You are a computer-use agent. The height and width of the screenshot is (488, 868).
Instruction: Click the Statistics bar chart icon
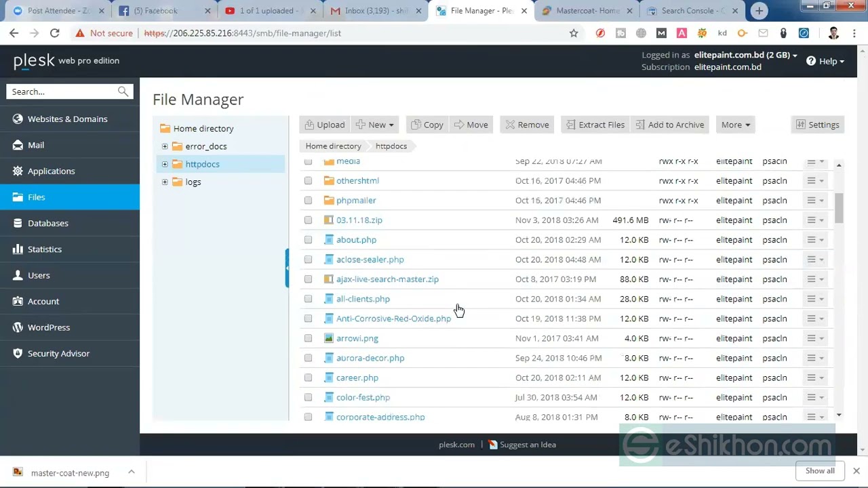click(18, 249)
